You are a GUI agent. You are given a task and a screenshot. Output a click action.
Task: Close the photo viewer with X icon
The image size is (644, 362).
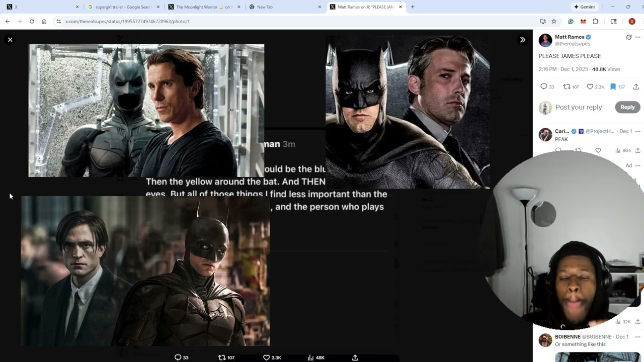tap(10, 40)
